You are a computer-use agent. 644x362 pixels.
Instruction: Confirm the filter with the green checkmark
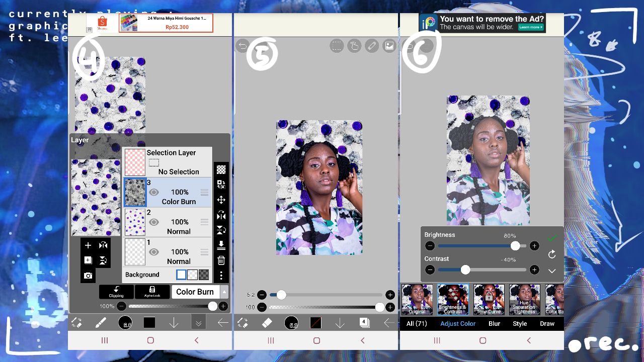pyautogui.click(x=552, y=238)
